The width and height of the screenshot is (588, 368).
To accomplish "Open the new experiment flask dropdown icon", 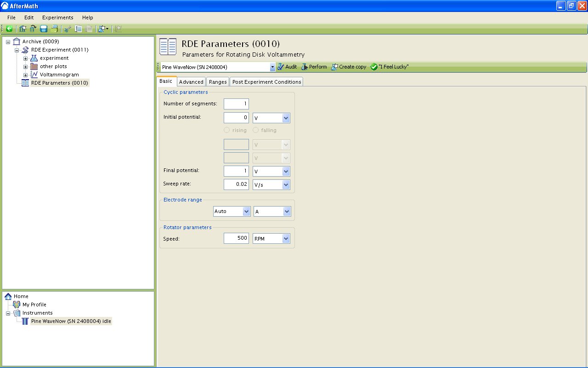I will (103, 29).
